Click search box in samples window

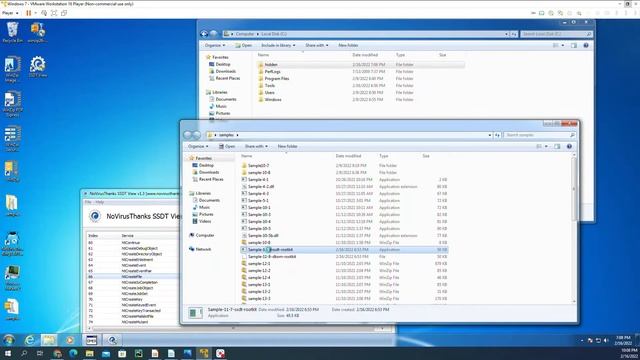(x=540, y=135)
